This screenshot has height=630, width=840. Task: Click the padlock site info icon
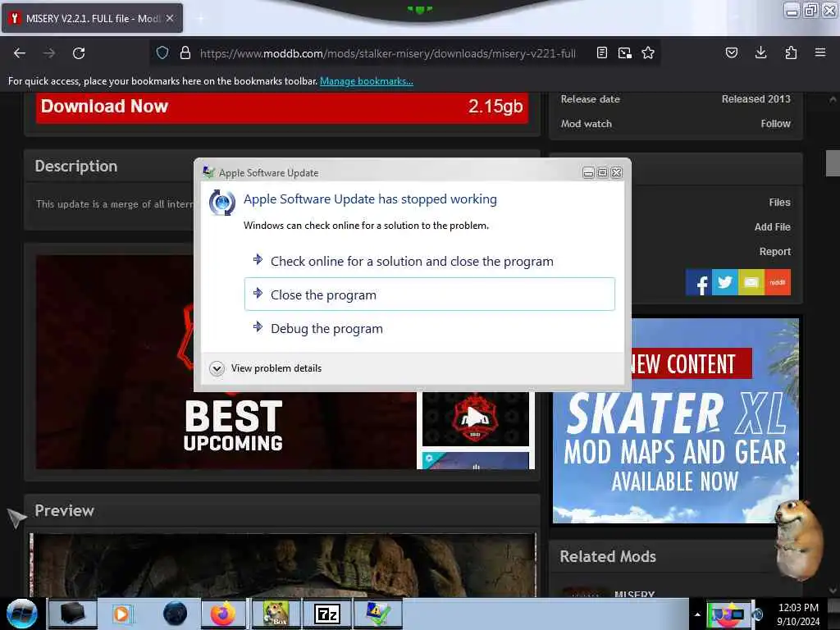[x=185, y=52]
